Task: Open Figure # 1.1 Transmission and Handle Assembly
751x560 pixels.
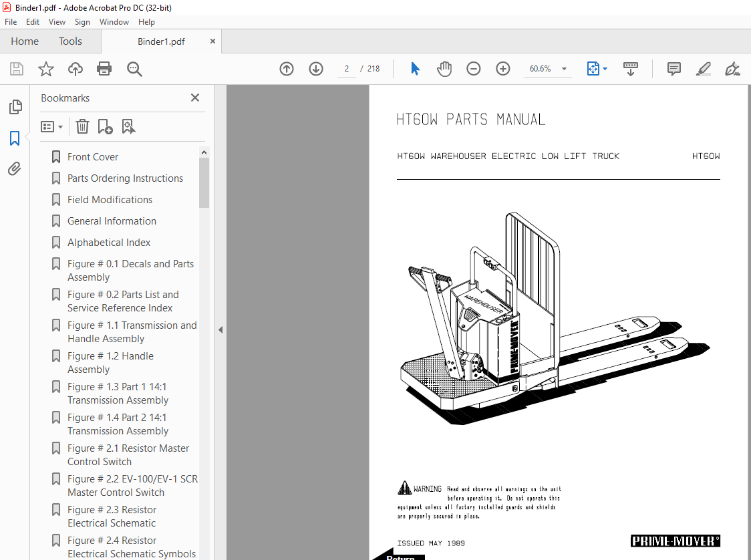Action: [132, 332]
